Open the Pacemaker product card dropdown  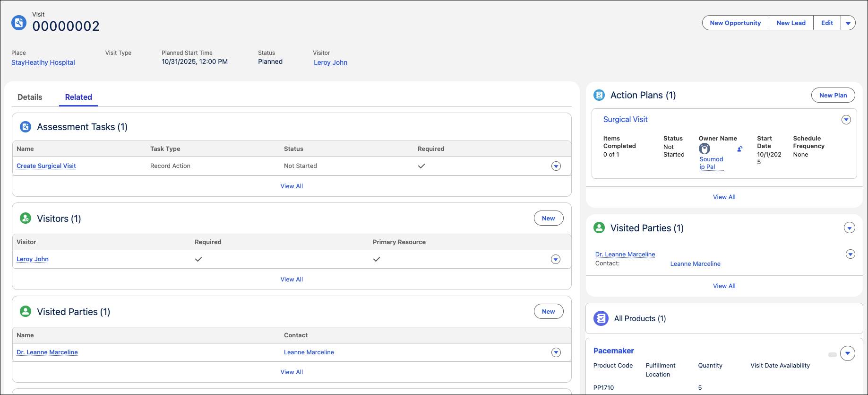848,353
